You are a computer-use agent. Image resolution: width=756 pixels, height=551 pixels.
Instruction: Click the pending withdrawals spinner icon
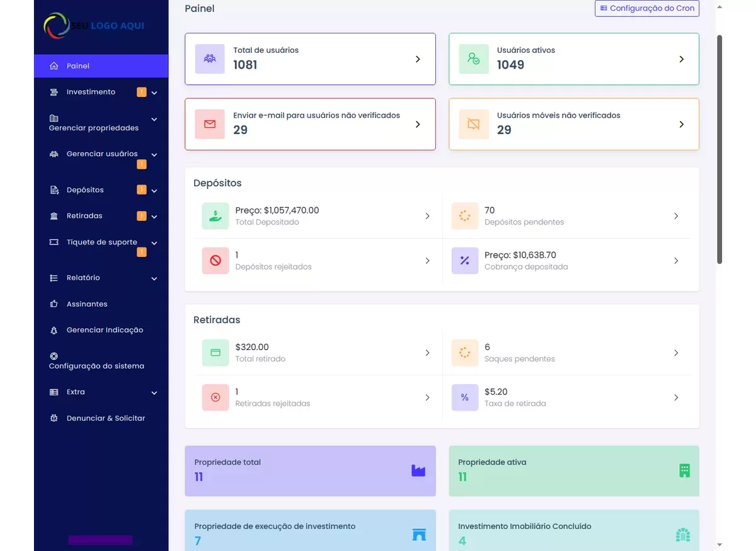465,353
